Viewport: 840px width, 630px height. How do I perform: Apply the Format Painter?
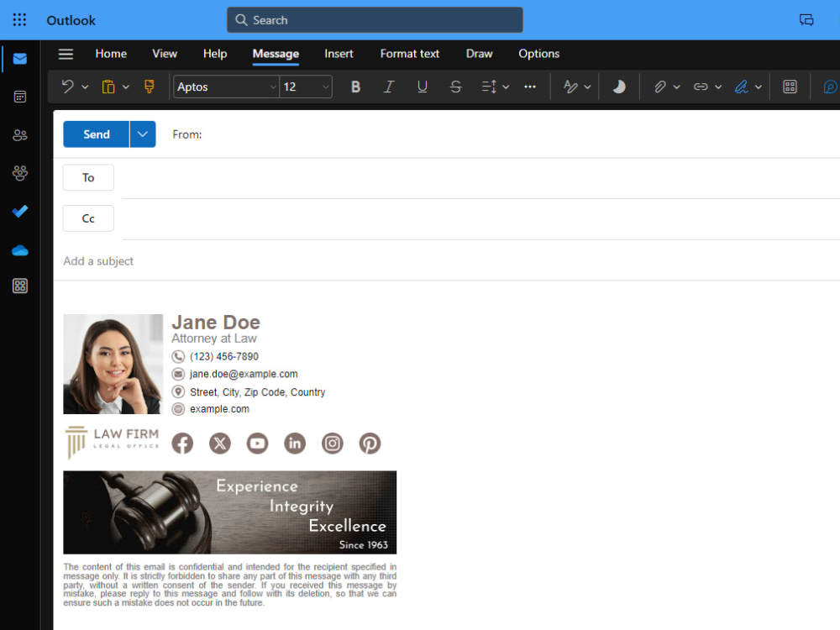tap(149, 87)
